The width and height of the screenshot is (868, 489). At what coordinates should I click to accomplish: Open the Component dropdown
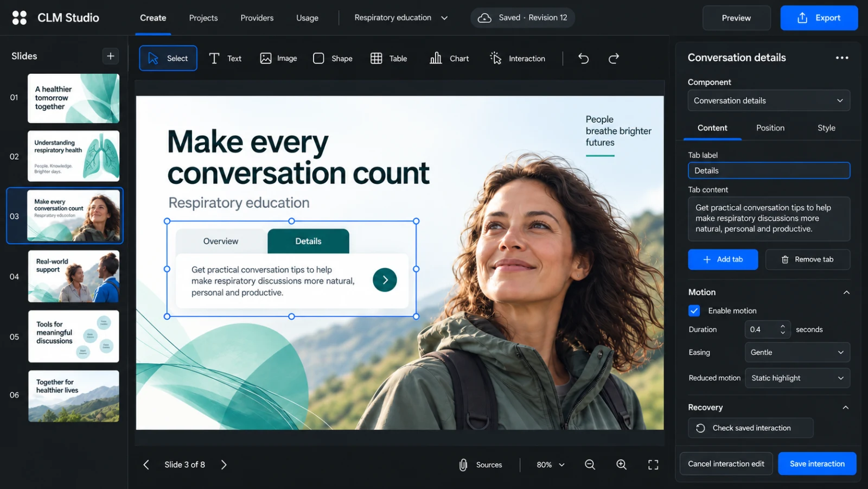(769, 100)
